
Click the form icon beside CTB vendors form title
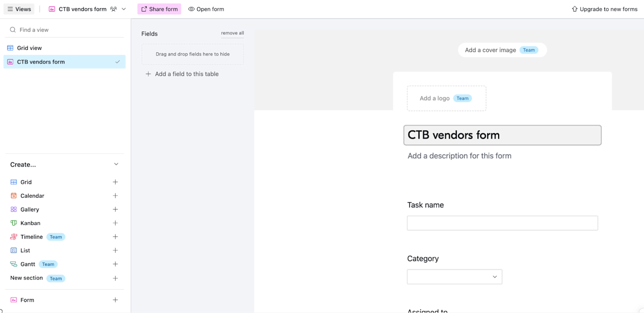(x=52, y=9)
